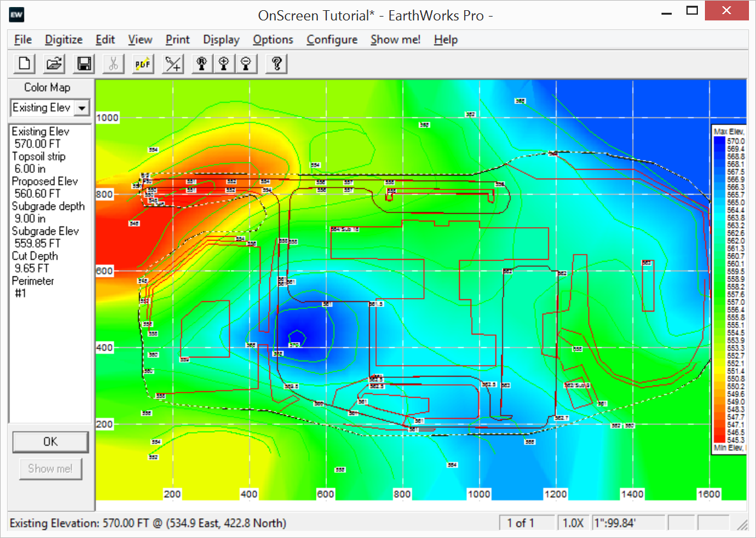Click the 6.00 in topsoil value
756x538 pixels.
(x=30, y=168)
